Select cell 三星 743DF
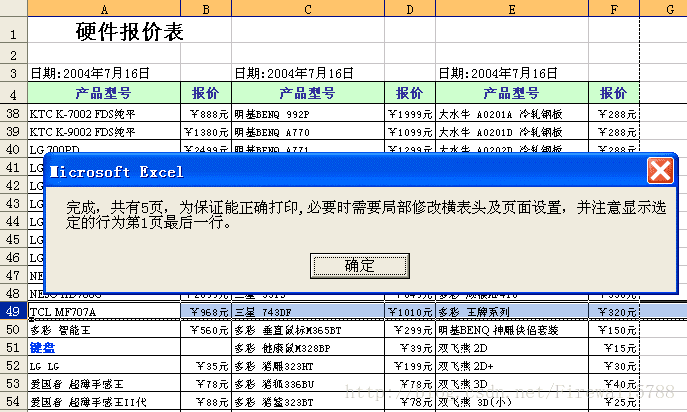Screen dimensions: 687x412 (x=308, y=312)
